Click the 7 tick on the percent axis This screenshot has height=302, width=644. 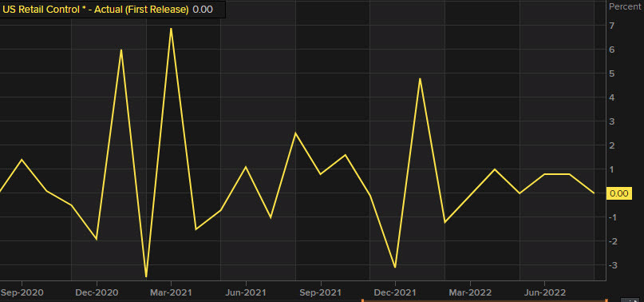pyautogui.click(x=612, y=26)
